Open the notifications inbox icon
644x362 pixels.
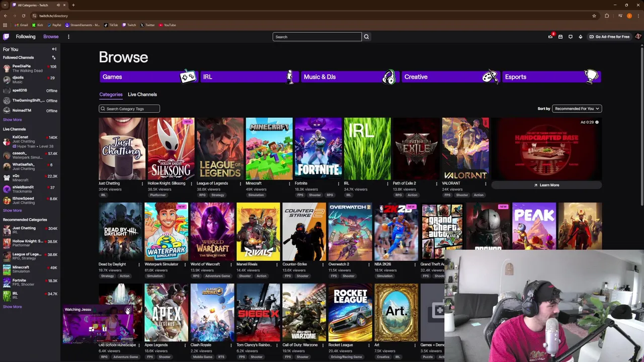click(560, 37)
